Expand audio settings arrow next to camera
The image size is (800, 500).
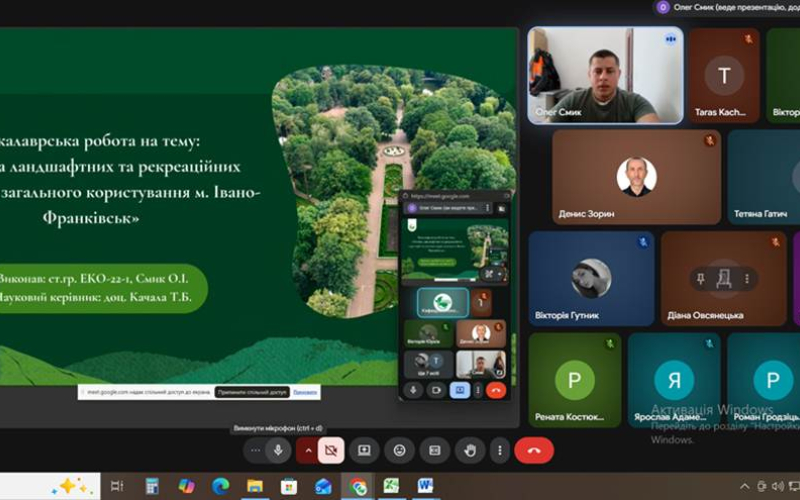pyautogui.click(x=308, y=451)
